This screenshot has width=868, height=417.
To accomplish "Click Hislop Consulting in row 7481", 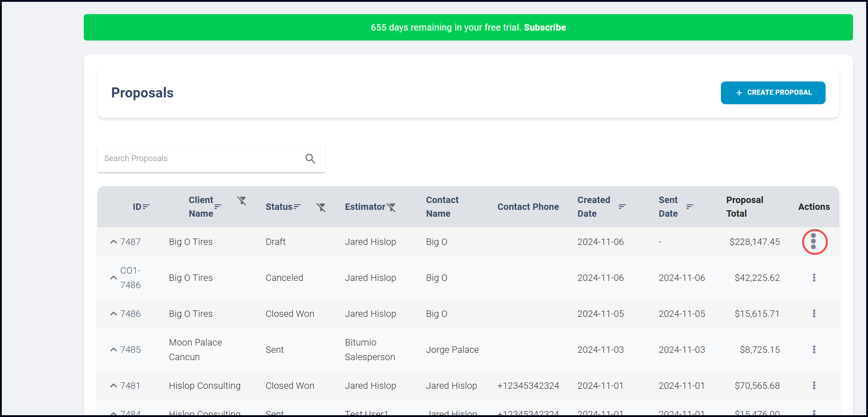I will point(204,386).
